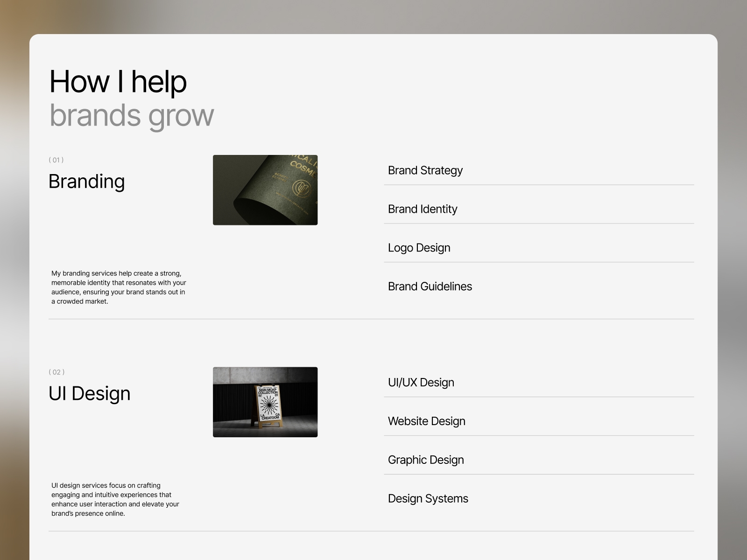Screen dimensions: 747x560
Task: Open the Brand Strategy service item
Action: coord(539,170)
